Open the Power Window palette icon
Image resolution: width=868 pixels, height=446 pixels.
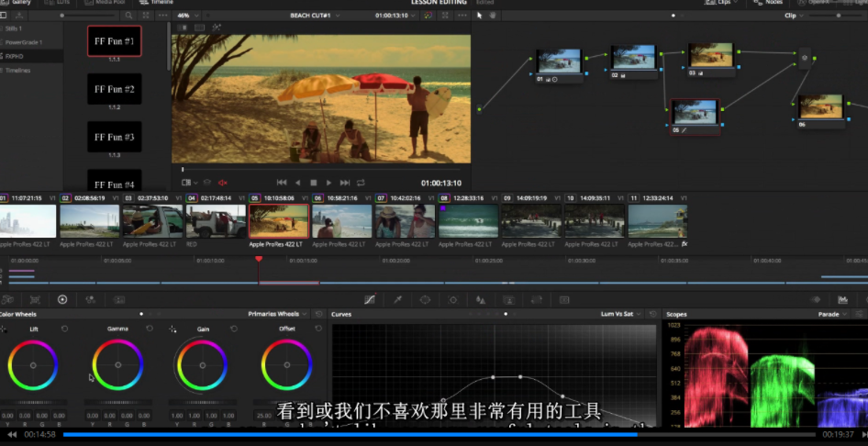[425, 299]
